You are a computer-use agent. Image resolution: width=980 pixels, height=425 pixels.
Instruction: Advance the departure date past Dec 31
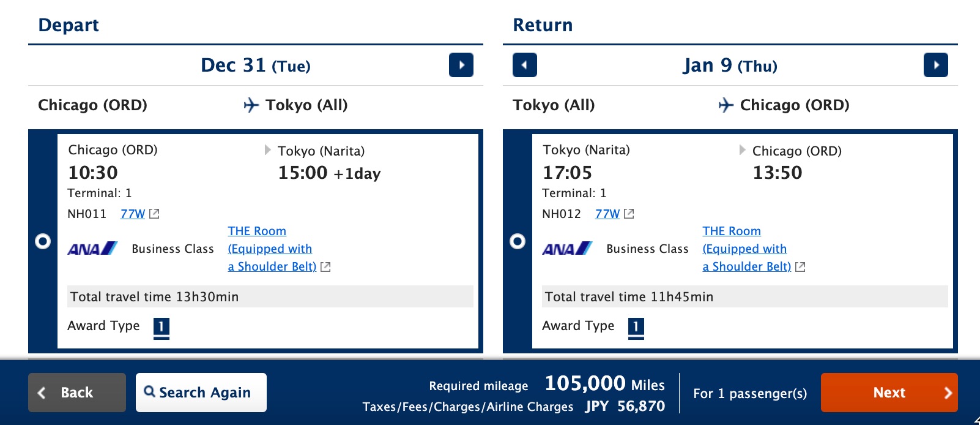point(462,65)
